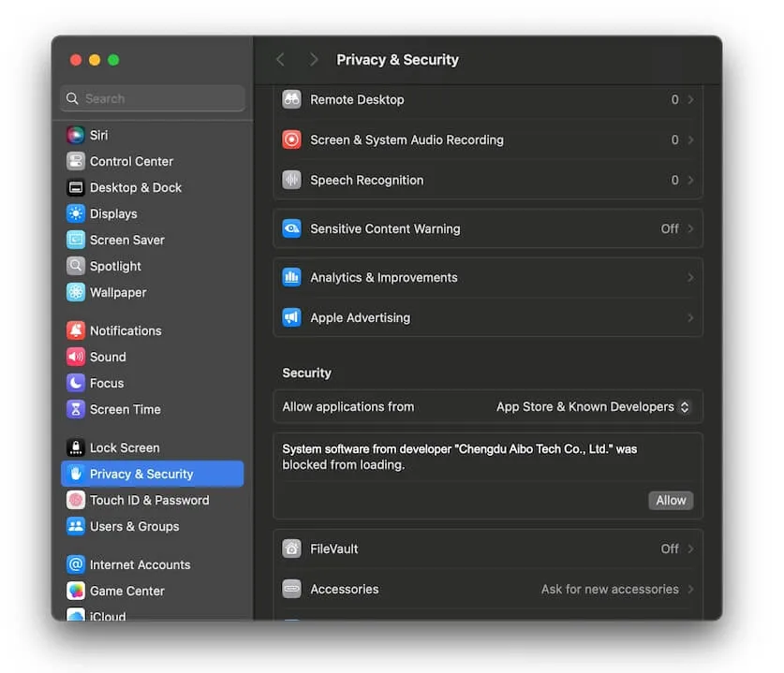Select the Apple Advertising megaphone icon

(292, 317)
